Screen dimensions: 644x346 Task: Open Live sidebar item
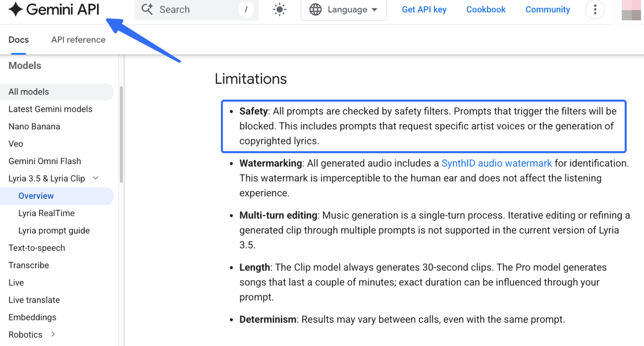pos(16,283)
